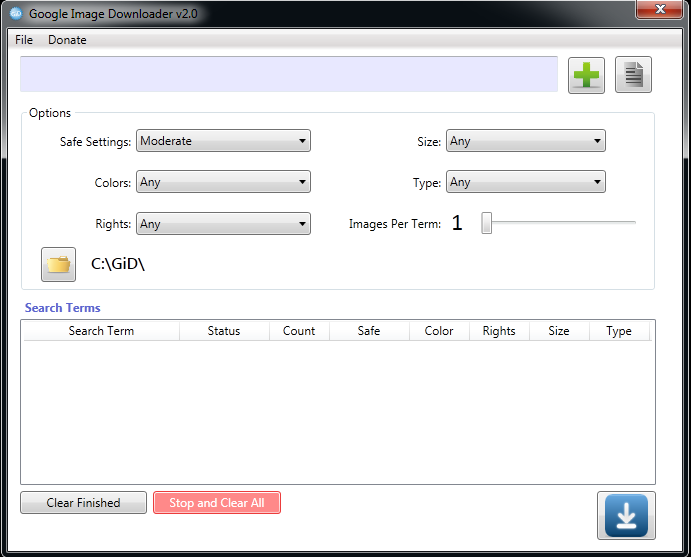
Task: Click the green plus add-term icon
Action: (x=586, y=75)
